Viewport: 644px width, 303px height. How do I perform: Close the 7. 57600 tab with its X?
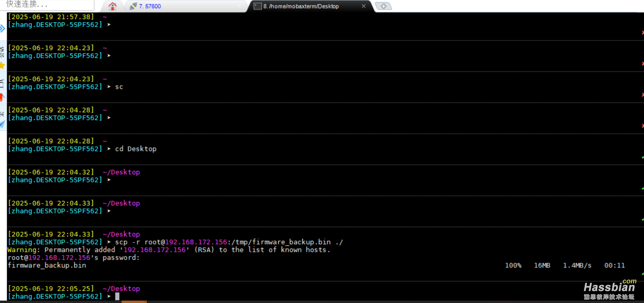240,6
